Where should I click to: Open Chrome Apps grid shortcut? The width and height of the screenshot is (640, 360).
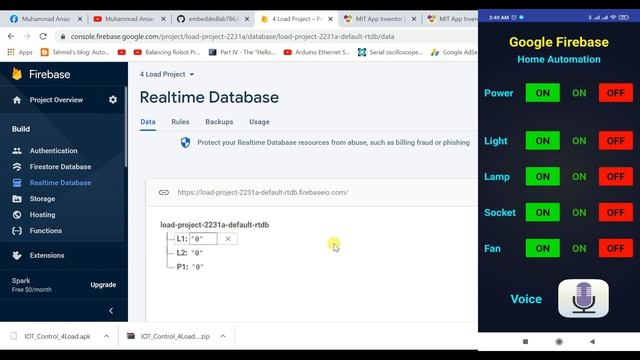point(11,52)
